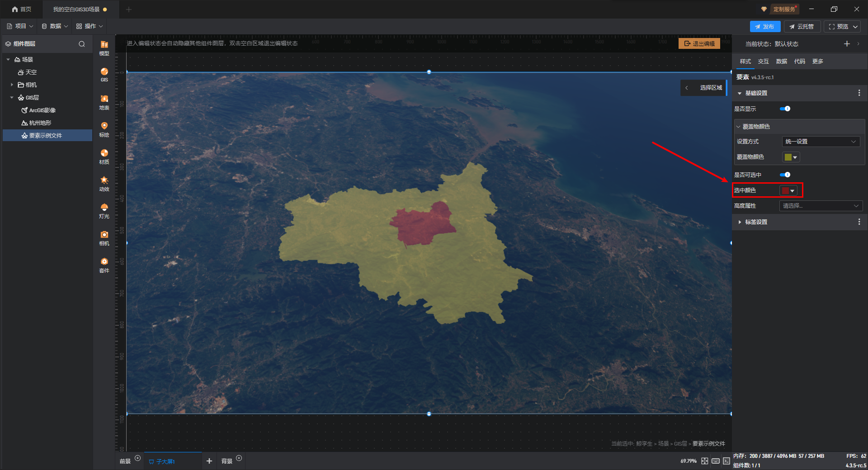This screenshot has width=868, height=470.
Task: Open the 灯光 (Lighting) icon
Action: pos(104,210)
